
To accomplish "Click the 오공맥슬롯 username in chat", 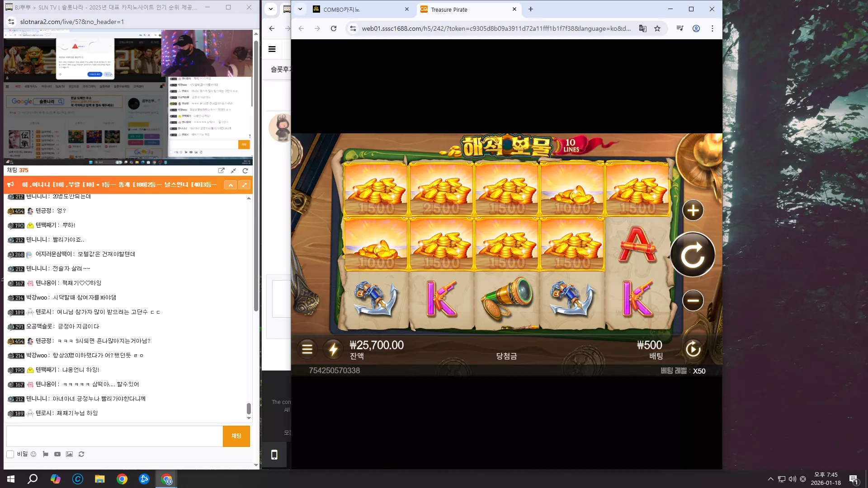I will (39, 326).
